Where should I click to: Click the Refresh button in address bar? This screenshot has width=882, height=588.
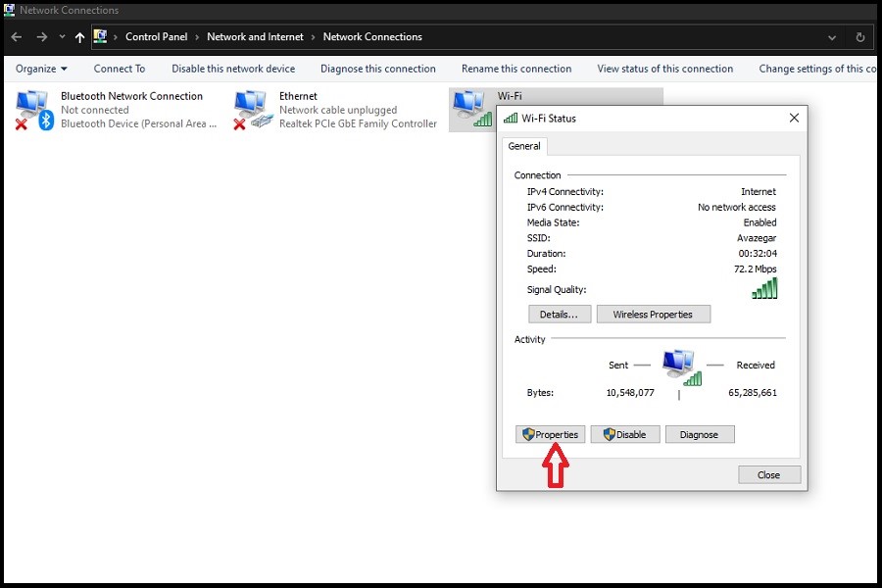click(860, 37)
